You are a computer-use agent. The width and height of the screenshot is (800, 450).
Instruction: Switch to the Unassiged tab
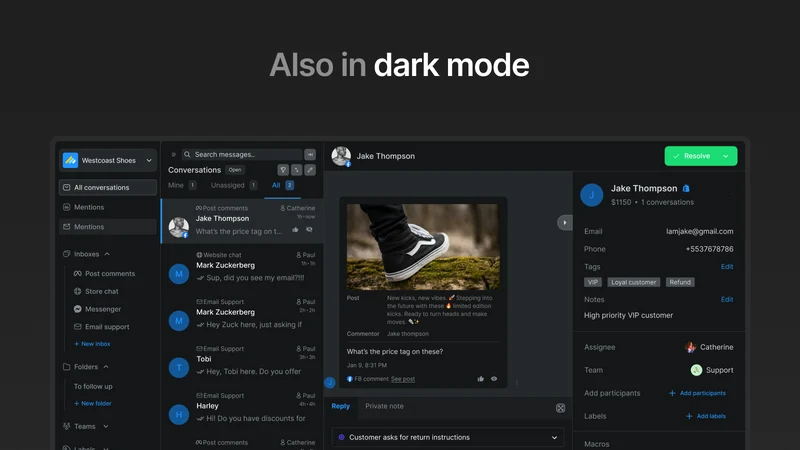[234, 185]
